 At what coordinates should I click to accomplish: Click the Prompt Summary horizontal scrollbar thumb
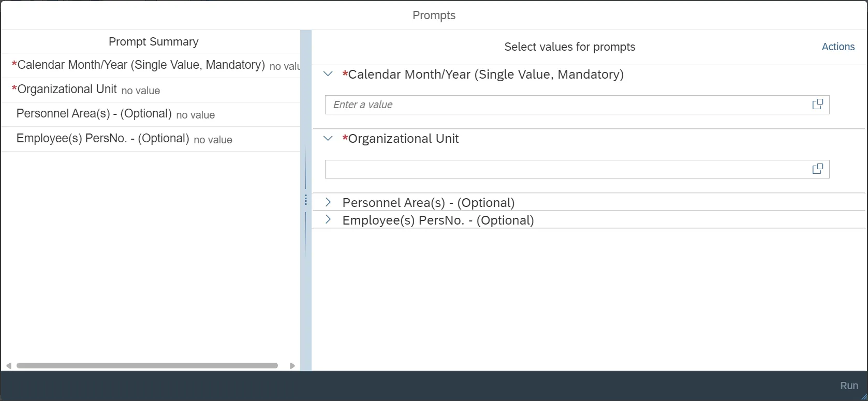pos(147,366)
